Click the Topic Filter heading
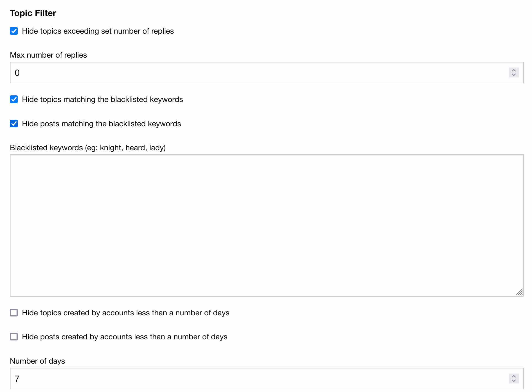532x392 pixels. (33, 13)
